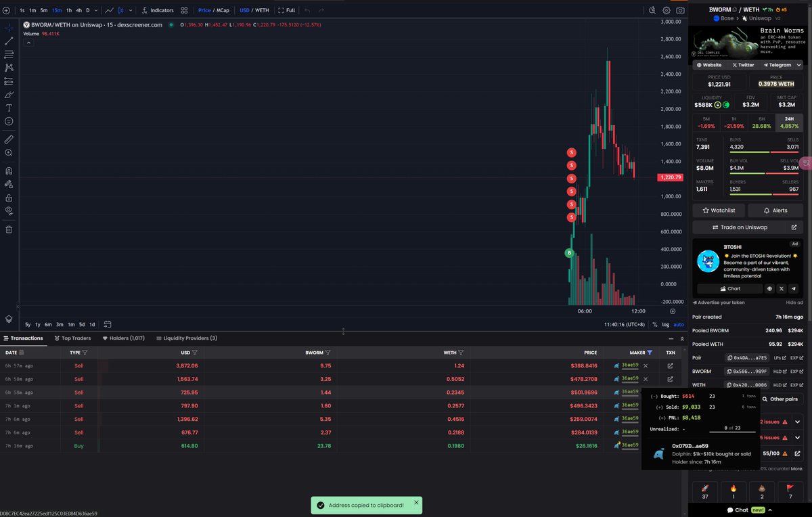Switch to Top Traders tab
This screenshot has height=517, width=812.
click(72, 338)
